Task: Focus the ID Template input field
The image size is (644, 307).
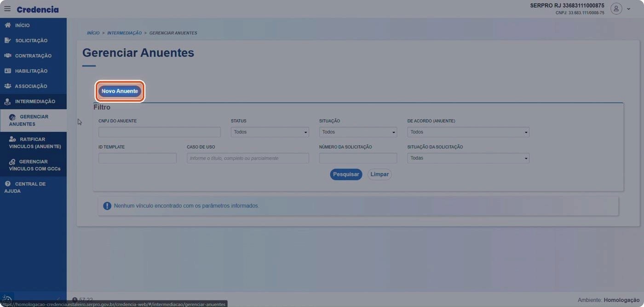Action: pos(138,158)
